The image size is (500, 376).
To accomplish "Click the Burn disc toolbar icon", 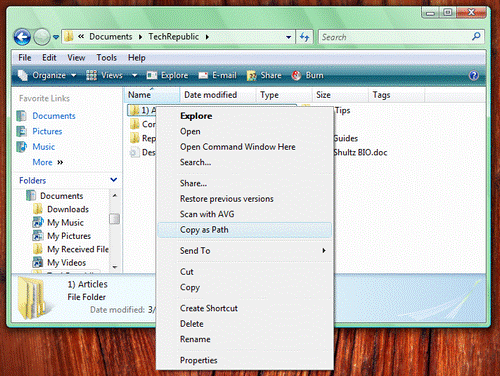I will coord(296,76).
